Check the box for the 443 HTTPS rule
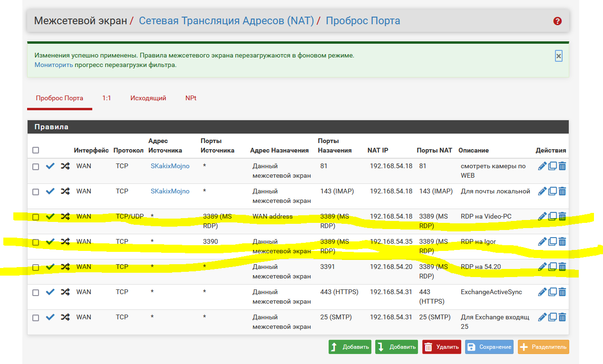Viewport: 603px width, 364px height. [36, 292]
